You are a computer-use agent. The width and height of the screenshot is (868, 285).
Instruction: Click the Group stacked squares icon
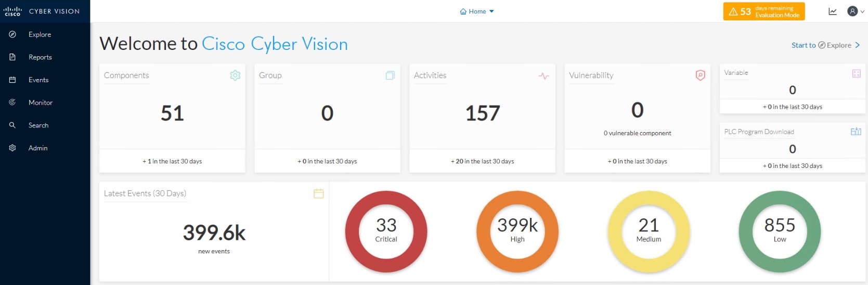pyautogui.click(x=390, y=75)
